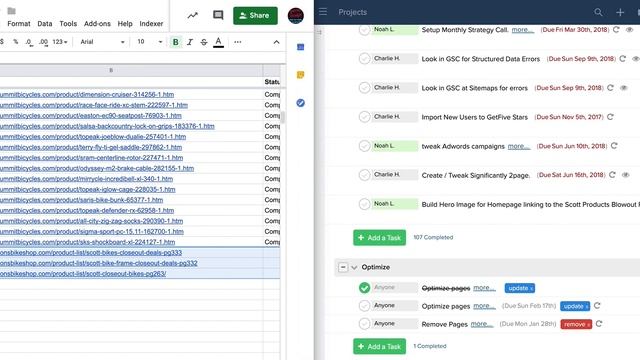Open Charlie H. assignee on Import New Users

point(394,117)
